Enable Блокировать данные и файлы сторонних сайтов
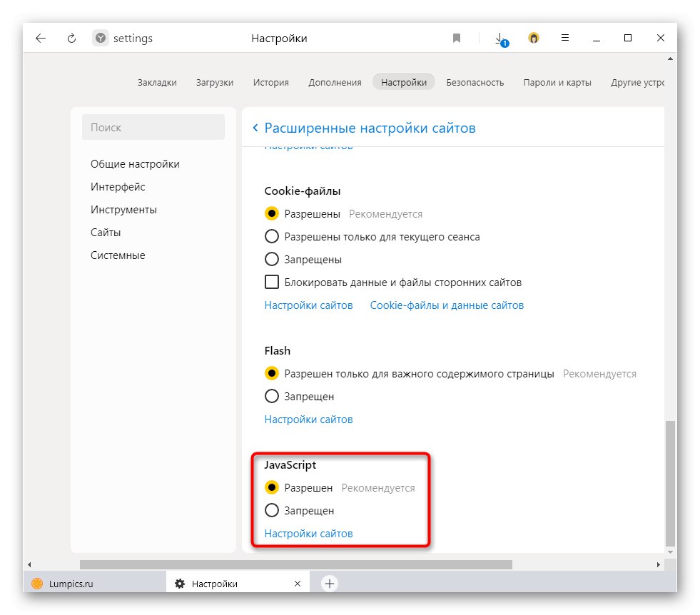Screen dimensions: 700x615 [x=272, y=283]
